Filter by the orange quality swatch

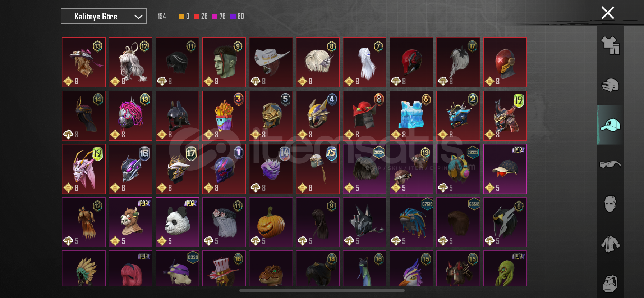coord(181,16)
